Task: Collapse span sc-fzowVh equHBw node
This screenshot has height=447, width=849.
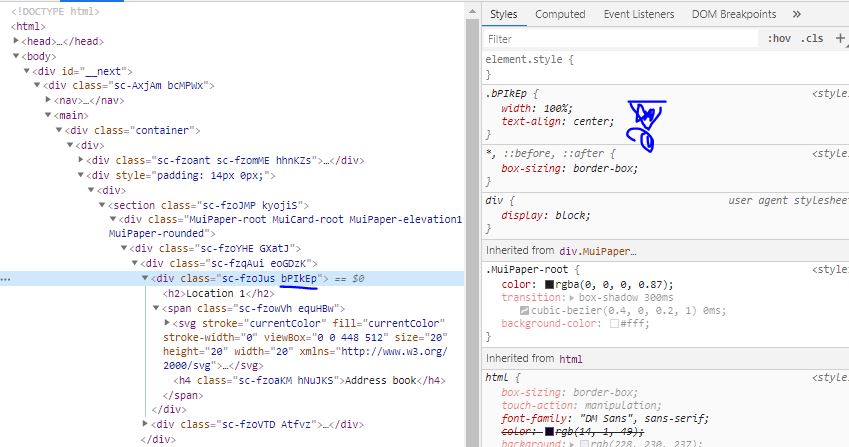Action: [156, 308]
